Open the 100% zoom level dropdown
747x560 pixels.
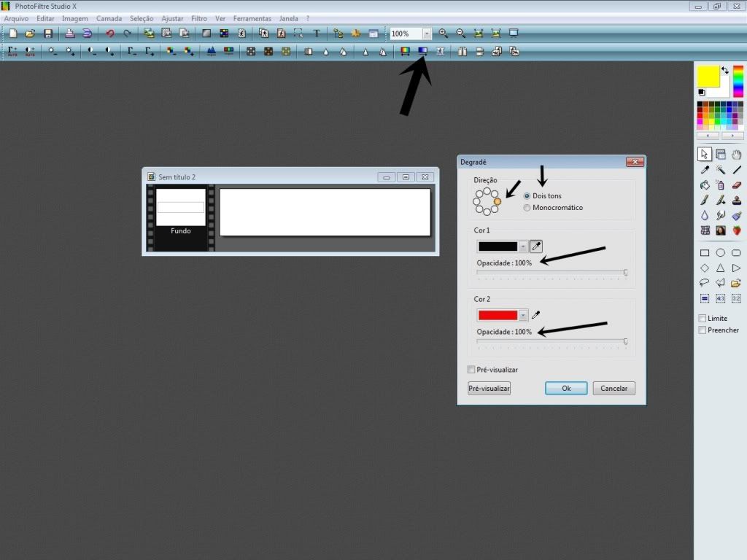point(427,34)
